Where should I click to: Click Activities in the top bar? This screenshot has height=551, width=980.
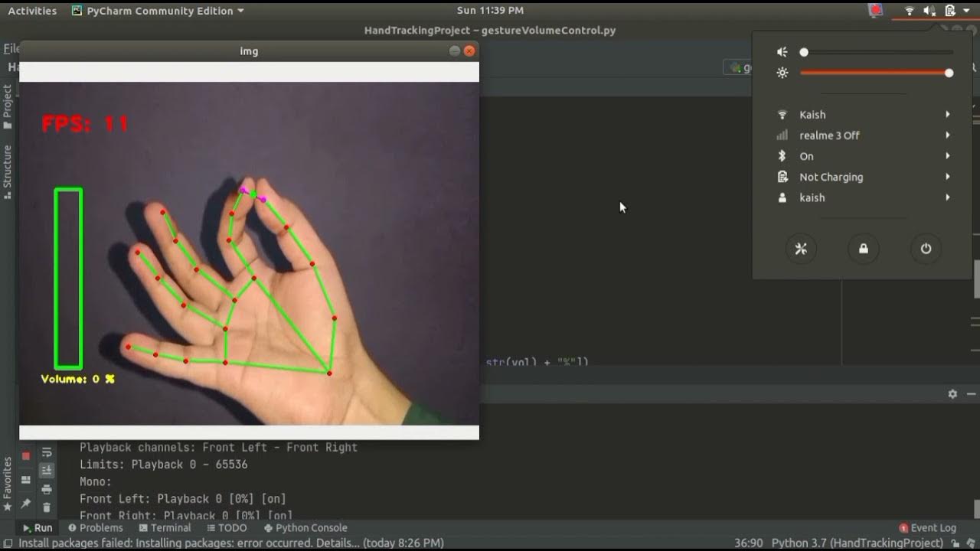32,11
